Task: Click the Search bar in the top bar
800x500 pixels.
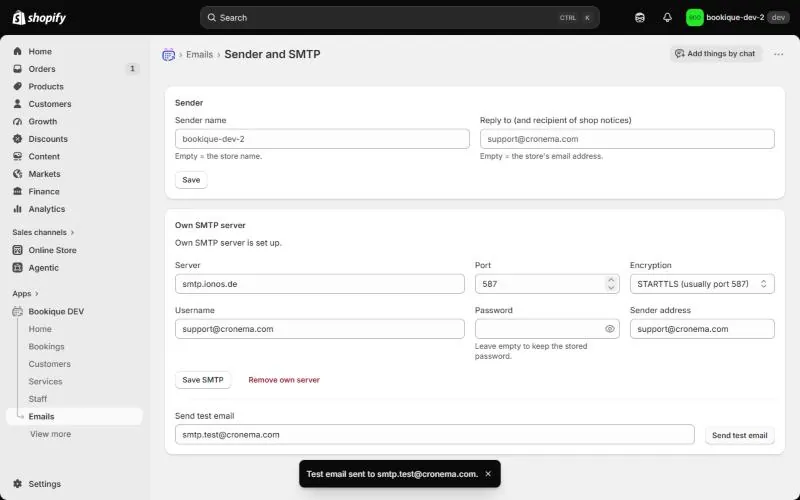Action: [x=399, y=18]
